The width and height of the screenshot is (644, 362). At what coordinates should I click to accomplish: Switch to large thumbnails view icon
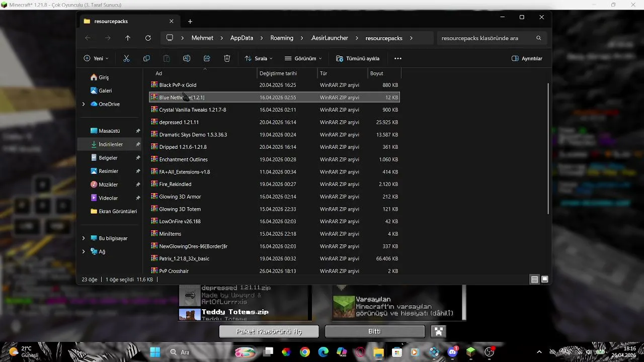[x=544, y=279]
